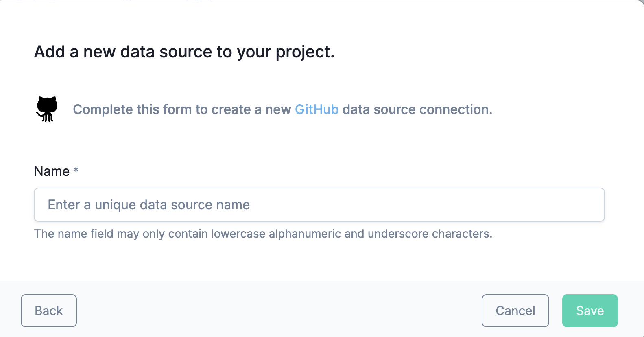Click the outlined Cancel button

[515, 311]
